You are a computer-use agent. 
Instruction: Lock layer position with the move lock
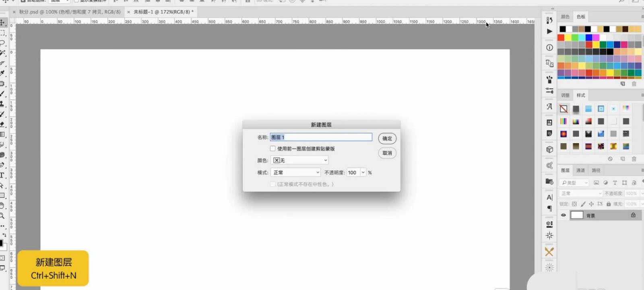[591, 204]
